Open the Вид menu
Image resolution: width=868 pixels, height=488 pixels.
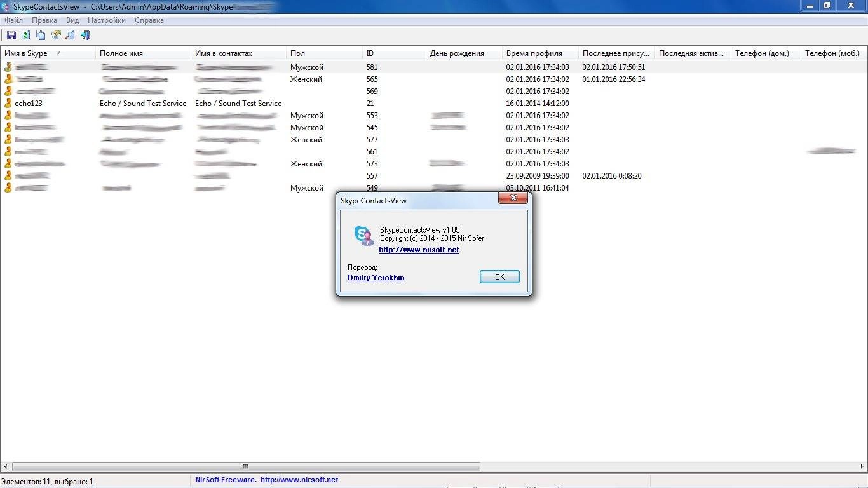click(x=72, y=20)
